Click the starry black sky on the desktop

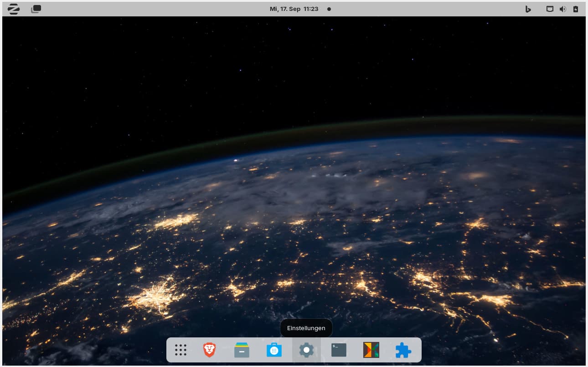coord(182,68)
